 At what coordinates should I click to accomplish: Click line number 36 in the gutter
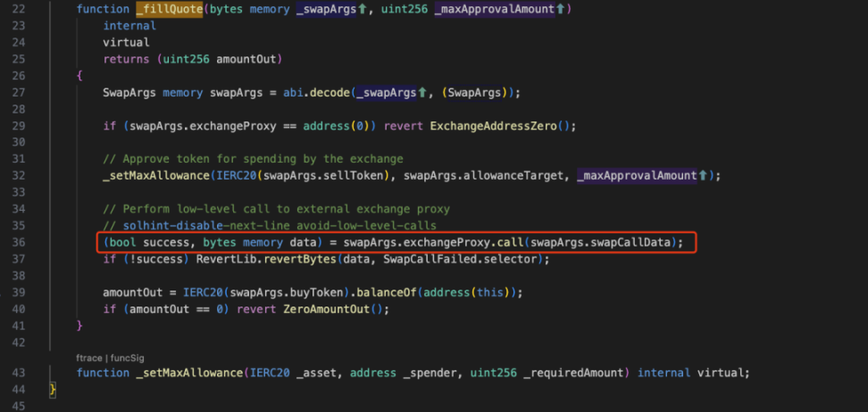tap(18, 242)
